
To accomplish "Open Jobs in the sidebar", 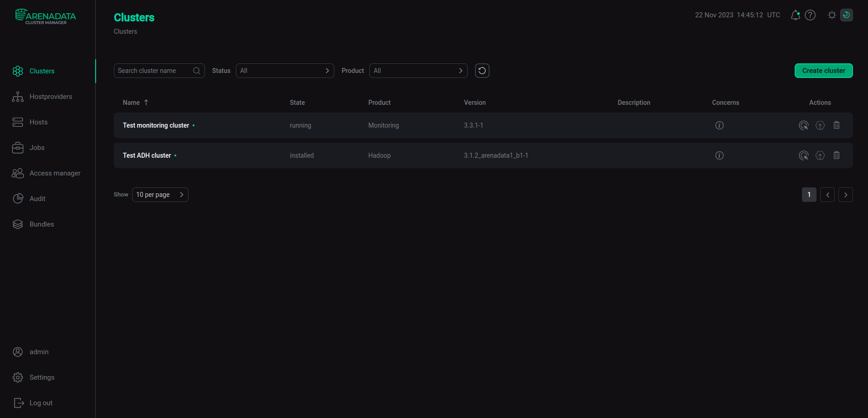I will 37,148.
